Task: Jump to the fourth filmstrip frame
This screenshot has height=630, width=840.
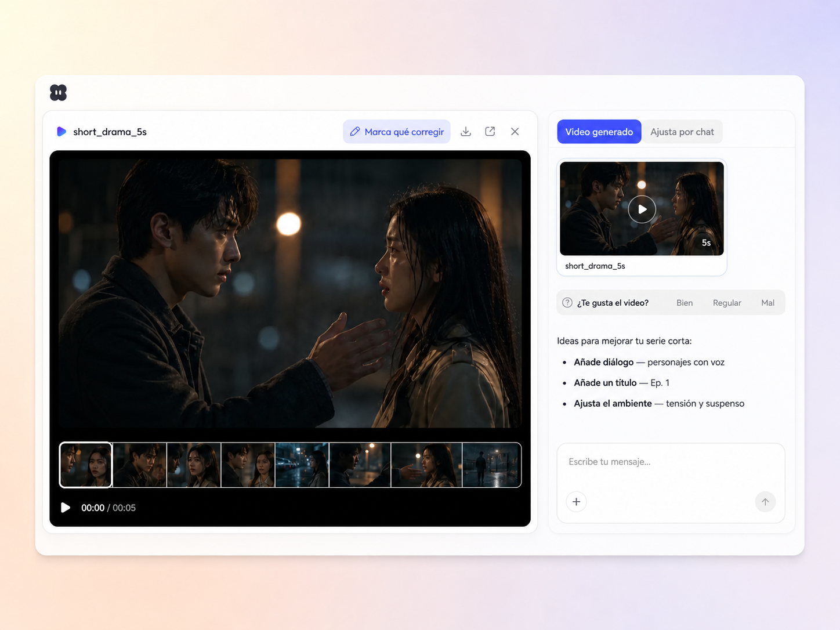Action: 248,465
